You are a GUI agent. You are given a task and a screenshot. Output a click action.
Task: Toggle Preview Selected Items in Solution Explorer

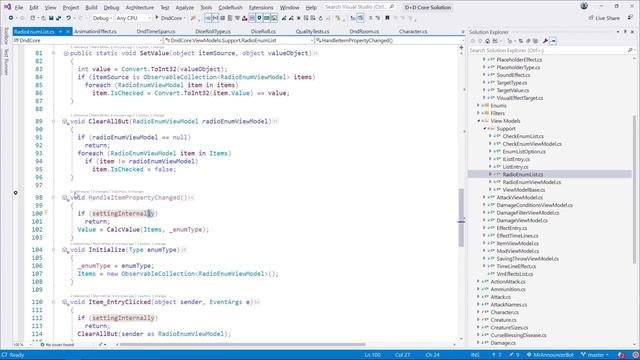[x=553, y=41]
